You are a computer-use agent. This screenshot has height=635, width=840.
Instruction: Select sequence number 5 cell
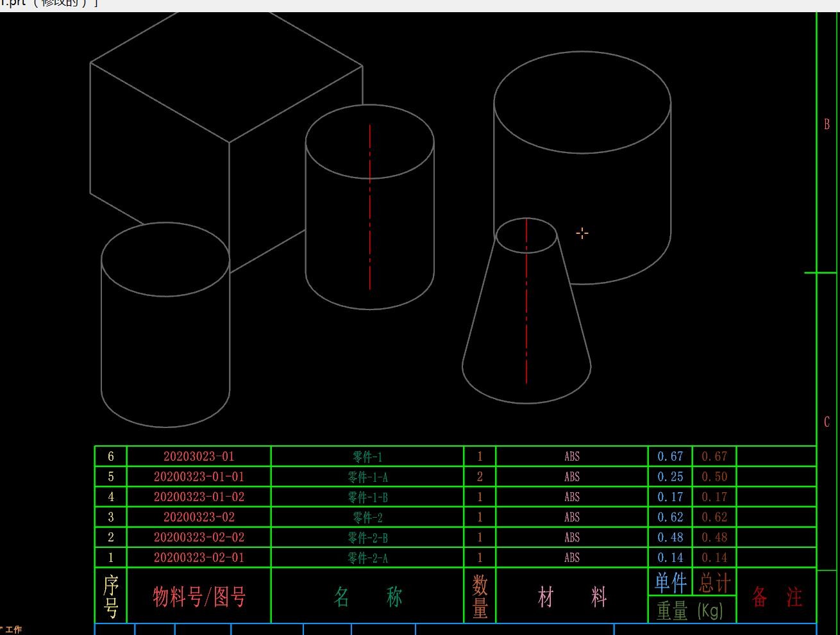point(111,477)
